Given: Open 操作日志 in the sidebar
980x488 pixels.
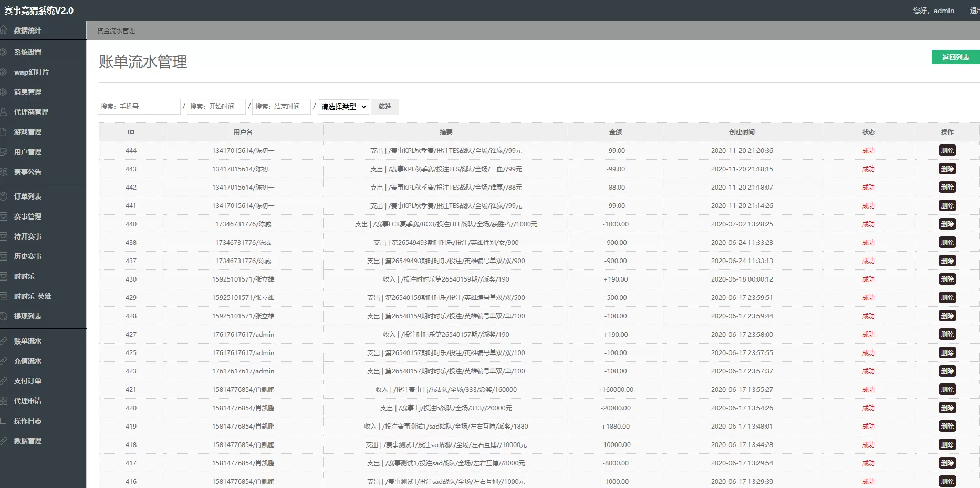Looking at the screenshot, I should click(28, 421).
